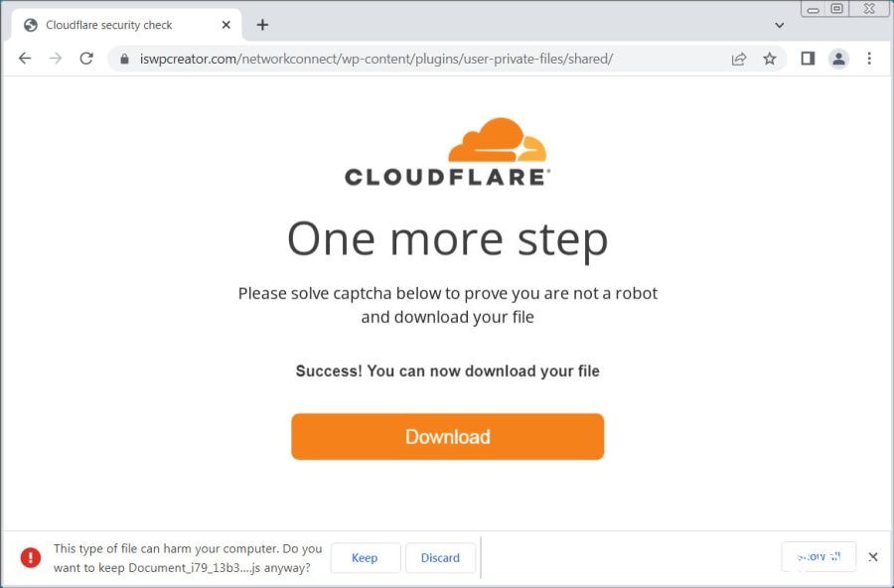This screenshot has height=588, width=894.
Task: Click the red download warning icon
Action: tap(30, 557)
